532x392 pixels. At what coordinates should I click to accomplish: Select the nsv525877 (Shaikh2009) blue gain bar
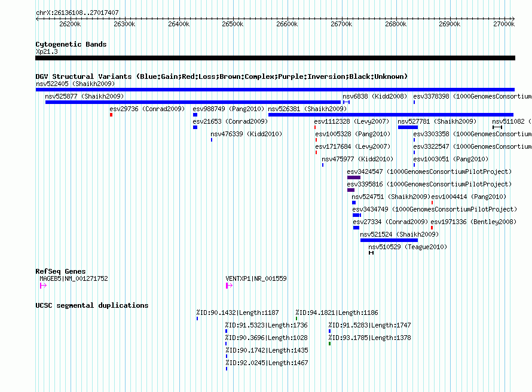pyautogui.click(x=192, y=102)
